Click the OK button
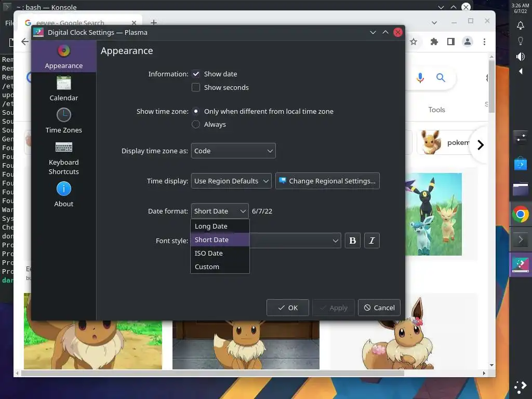Viewport: 532px width, 399px height. pyautogui.click(x=288, y=308)
